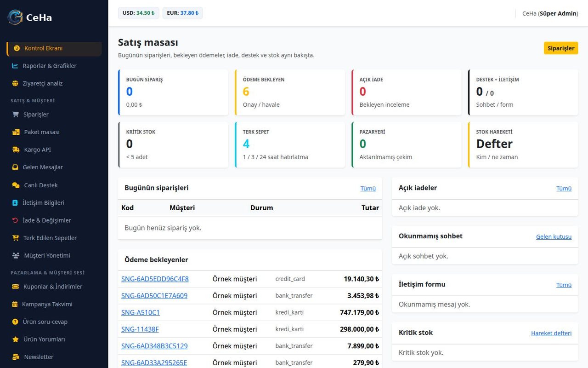Click the Raporlar & Grafikler chart icon
Image resolution: width=588 pixels, height=368 pixels.
point(15,66)
